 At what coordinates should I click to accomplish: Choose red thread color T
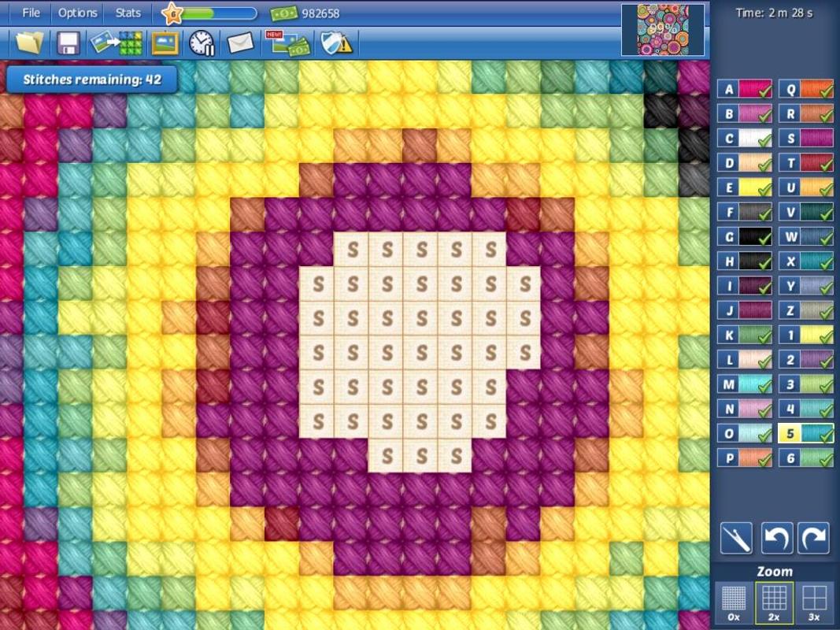[x=805, y=163]
